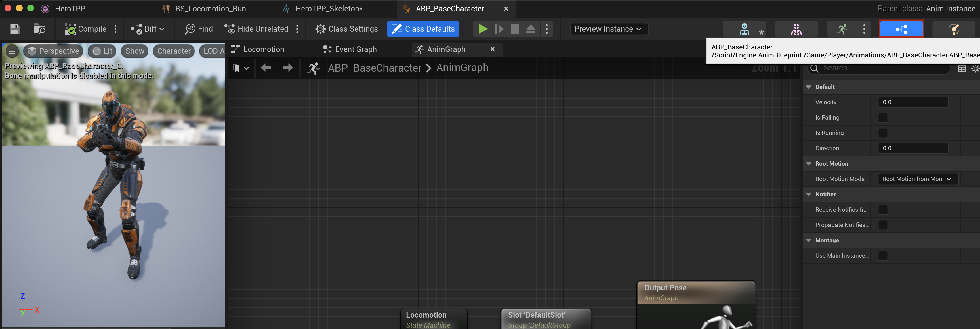
Task: Open viewport Character menu
Action: [174, 51]
